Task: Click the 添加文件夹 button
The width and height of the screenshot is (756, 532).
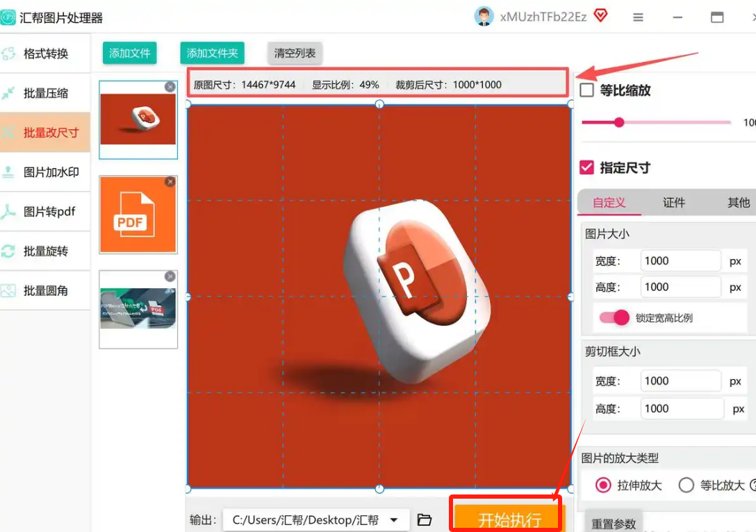Action: click(x=212, y=53)
